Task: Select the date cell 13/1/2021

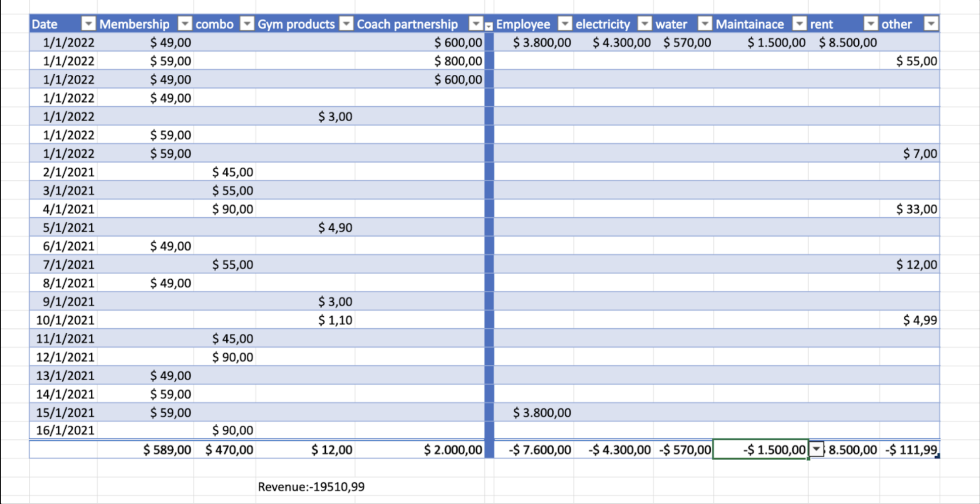Action: (x=63, y=376)
